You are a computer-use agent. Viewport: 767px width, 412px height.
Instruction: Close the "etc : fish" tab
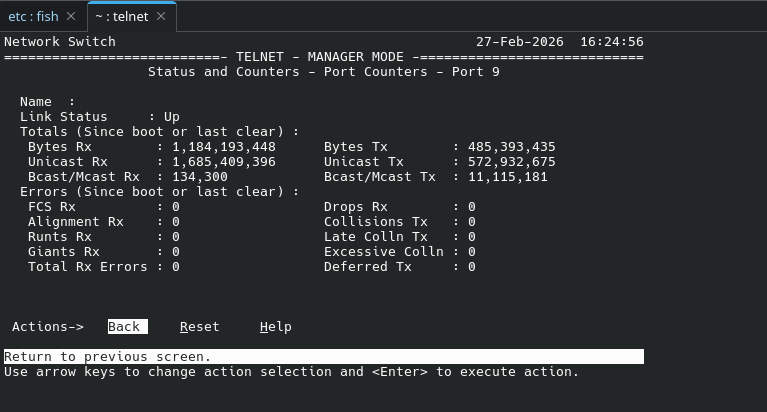[70, 16]
